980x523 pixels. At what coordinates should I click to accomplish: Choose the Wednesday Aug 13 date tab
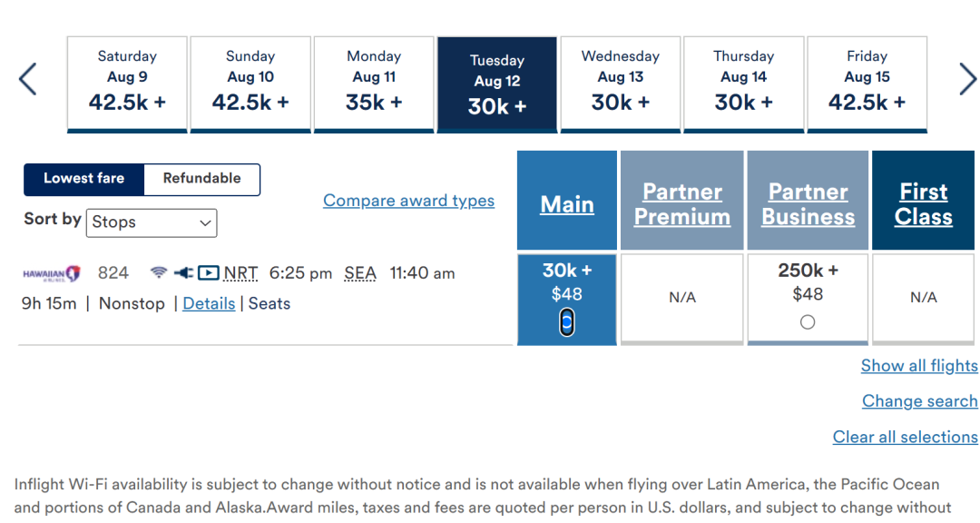pos(620,84)
